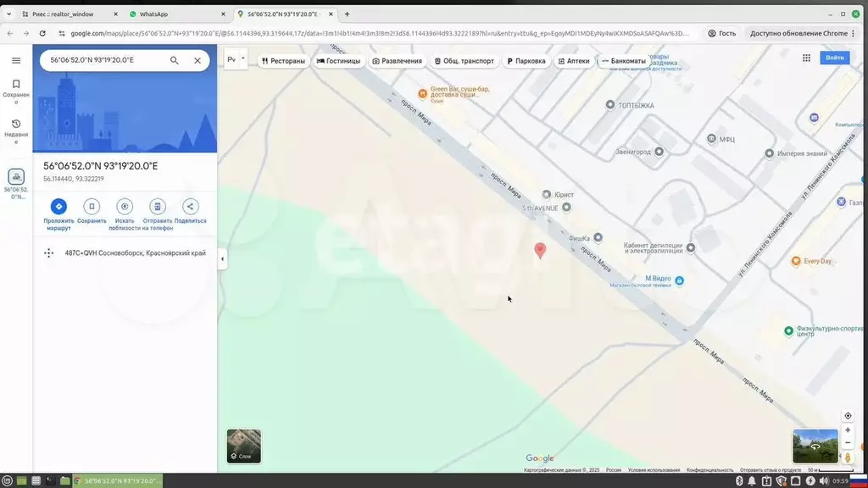This screenshot has height=488, width=868.
Task: Save the place with the Сохранить icon
Action: coord(92,207)
